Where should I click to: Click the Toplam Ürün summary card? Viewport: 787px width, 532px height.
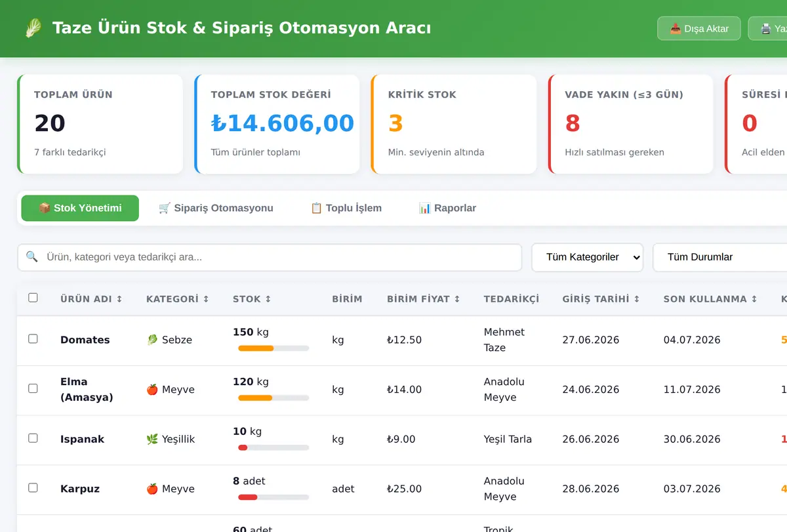(100, 124)
